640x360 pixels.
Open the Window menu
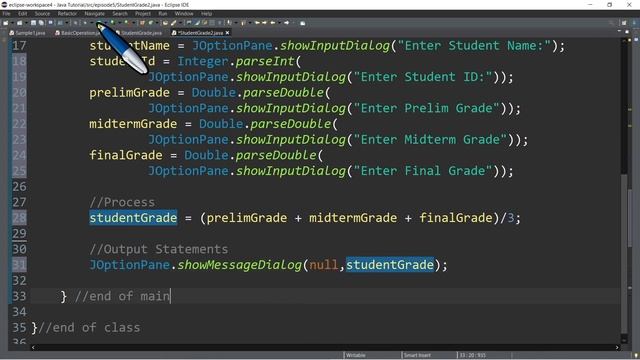184,13
